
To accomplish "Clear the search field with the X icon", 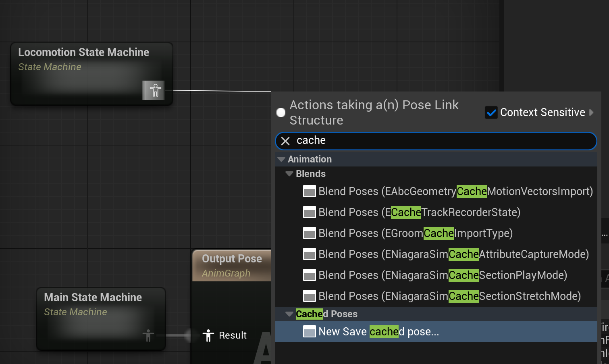I will 285,141.
